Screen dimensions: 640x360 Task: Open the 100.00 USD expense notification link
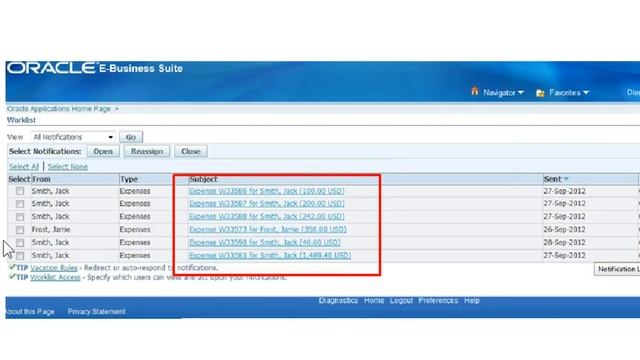(267, 191)
